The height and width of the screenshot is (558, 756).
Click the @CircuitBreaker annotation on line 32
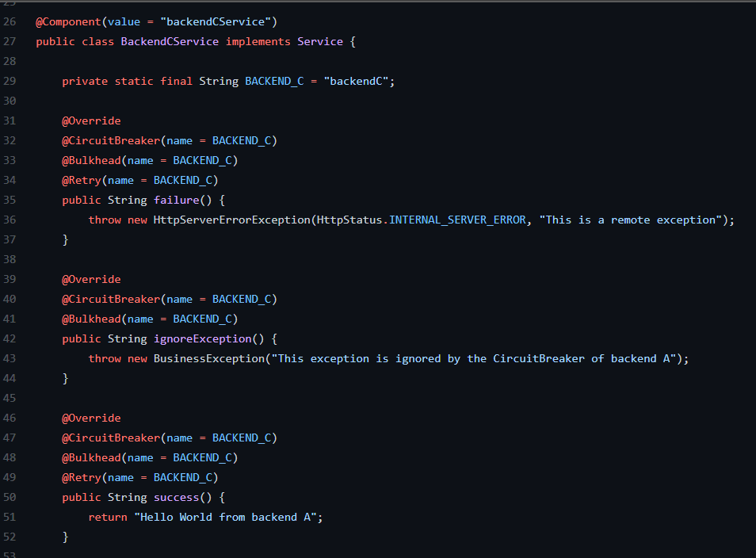111,140
